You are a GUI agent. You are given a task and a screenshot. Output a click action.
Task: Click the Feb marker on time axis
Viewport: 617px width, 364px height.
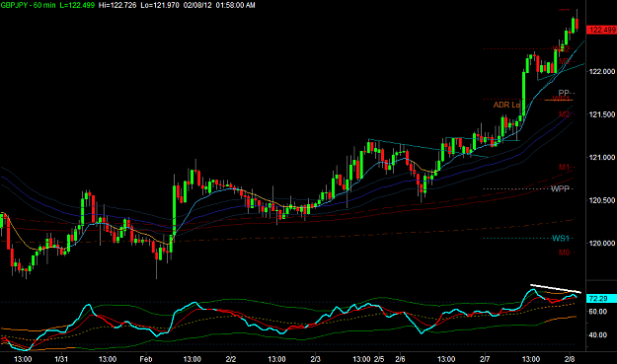click(145, 359)
